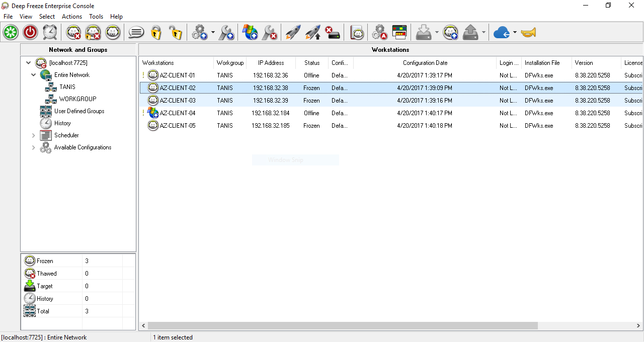Select the TANIS workgroup in tree
Screen dimensions: 644x342
click(x=67, y=87)
